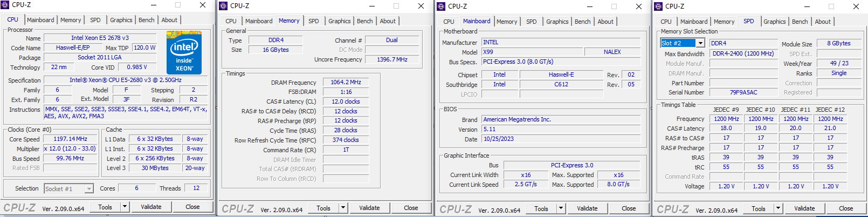Open the Slot #2 memory slot dropdown
The height and width of the screenshot is (217, 868).
point(700,43)
